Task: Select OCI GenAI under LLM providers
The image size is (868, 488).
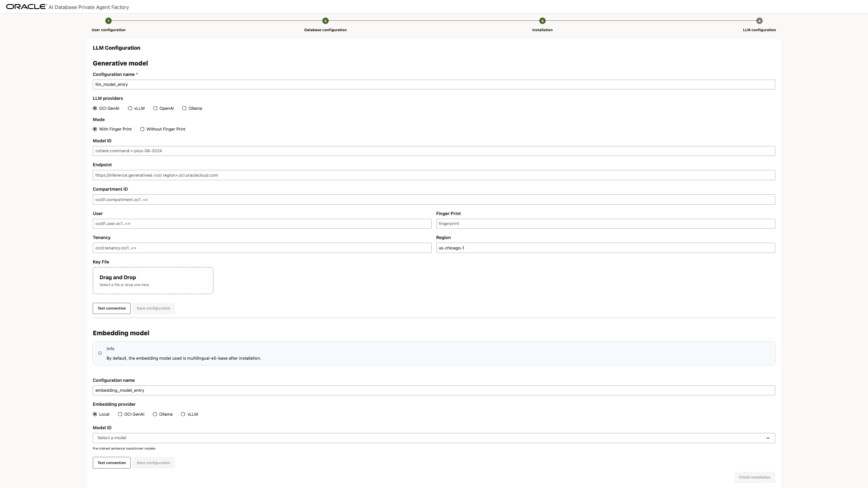Action: [x=95, y=108]
